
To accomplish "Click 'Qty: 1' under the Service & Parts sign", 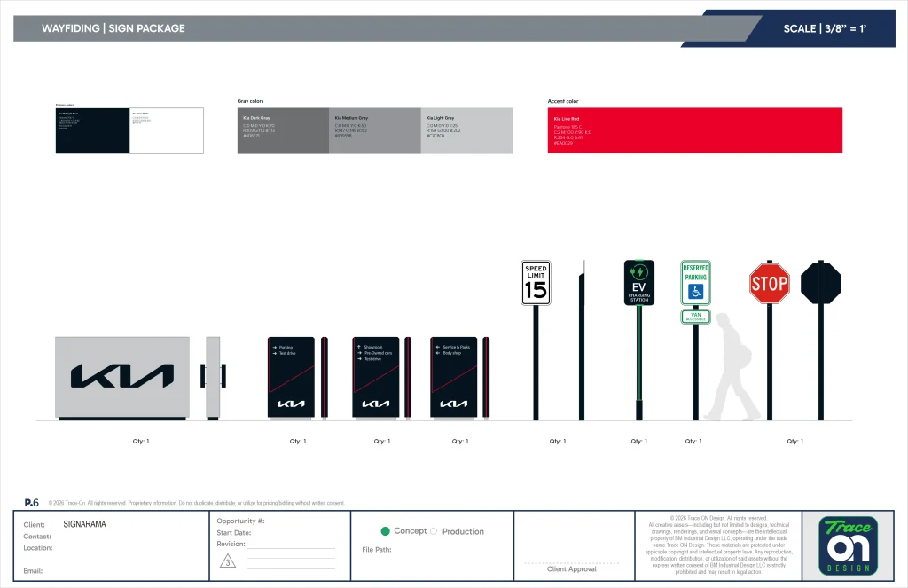I will 460,441.
